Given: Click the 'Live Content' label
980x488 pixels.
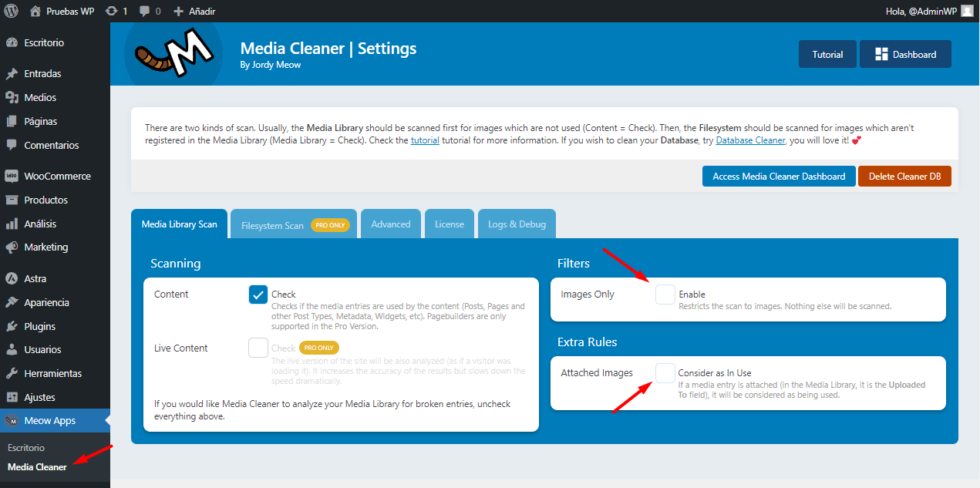Looking at the screenshot, I should tap(181, 348).
